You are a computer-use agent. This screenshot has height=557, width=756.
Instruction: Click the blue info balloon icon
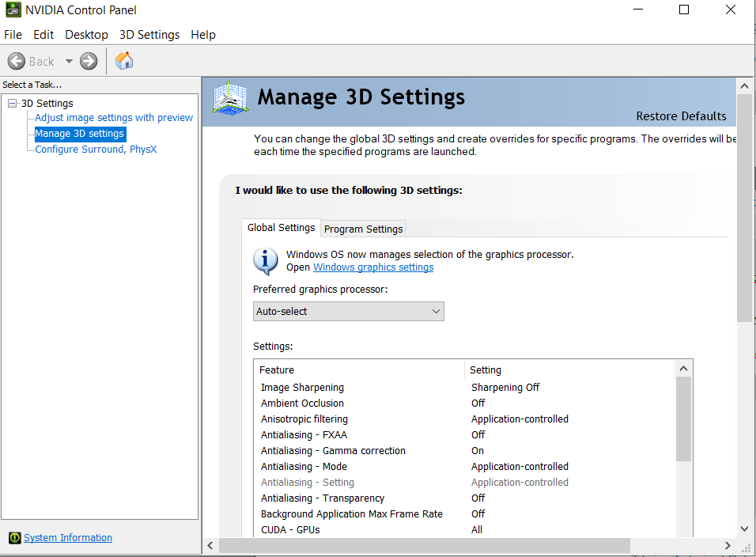pos(265,261)
